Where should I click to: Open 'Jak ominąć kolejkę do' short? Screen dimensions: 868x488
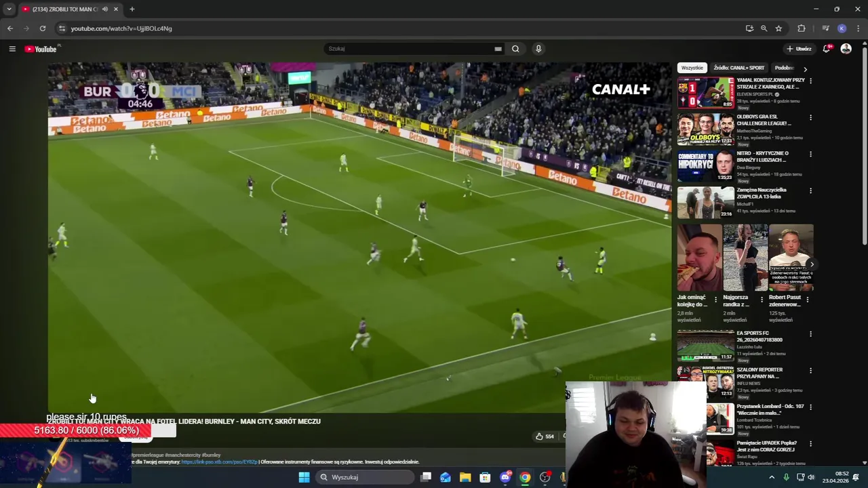click(699, 258)
